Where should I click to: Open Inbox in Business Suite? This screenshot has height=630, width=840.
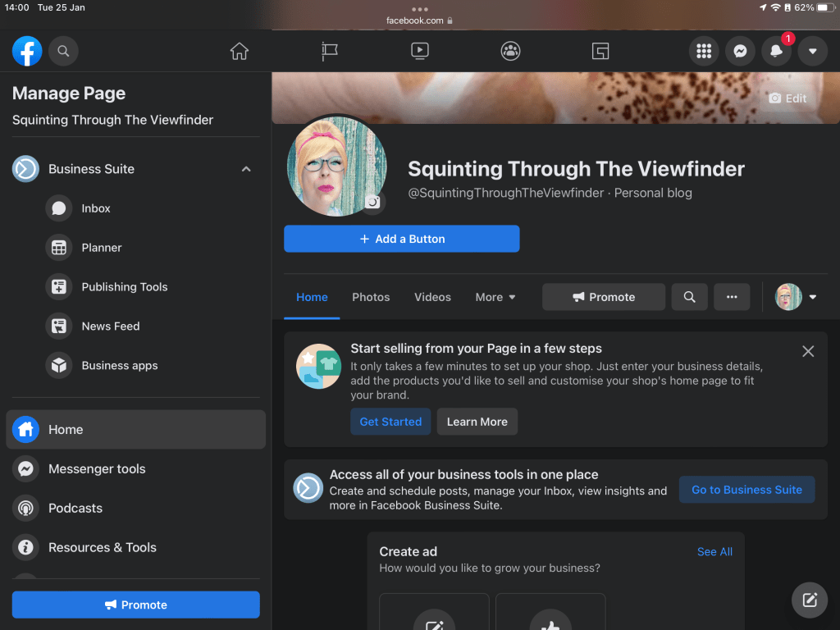[135, 208]
